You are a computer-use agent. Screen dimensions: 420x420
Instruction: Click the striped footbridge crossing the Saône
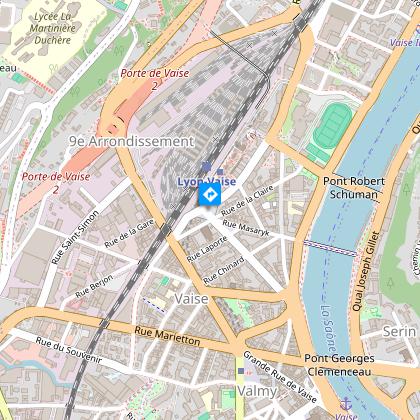[x=330, y=249]
